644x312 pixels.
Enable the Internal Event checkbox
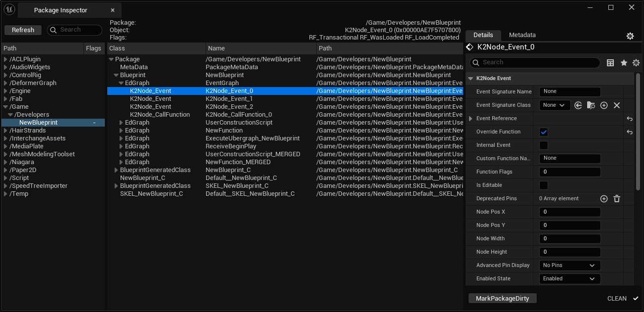[544, 145]
